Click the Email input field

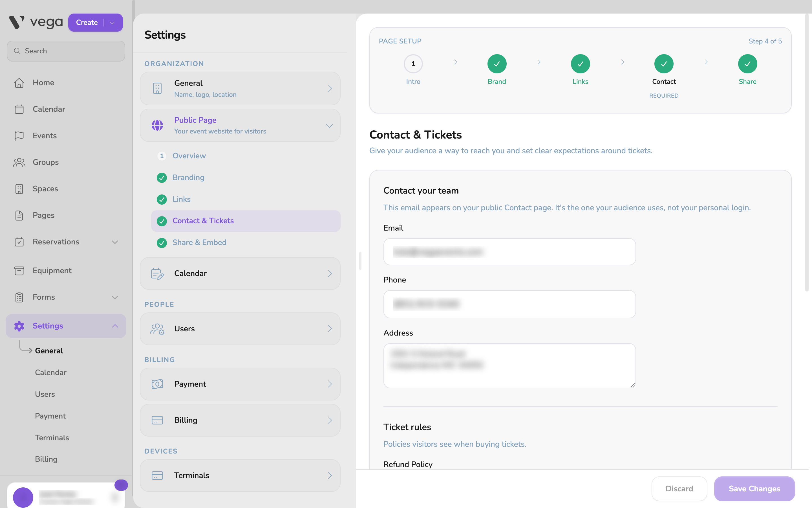[509, 252]
